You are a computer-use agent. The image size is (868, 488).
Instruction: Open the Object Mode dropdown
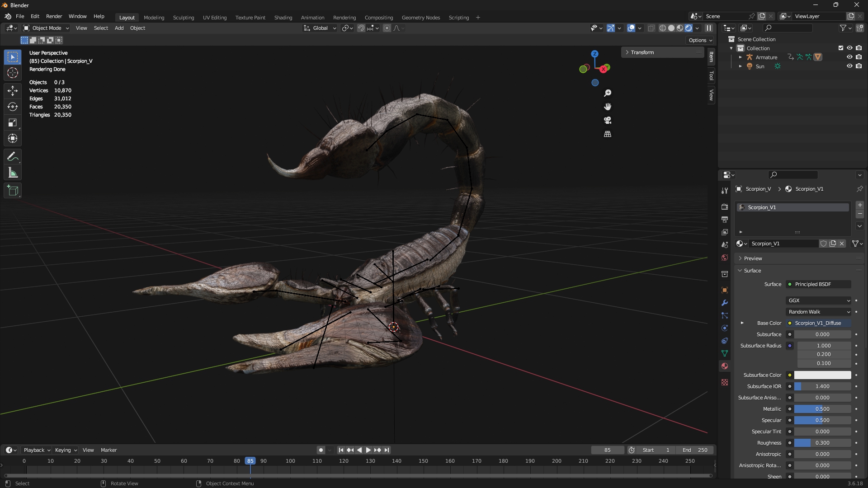[46, 28]
